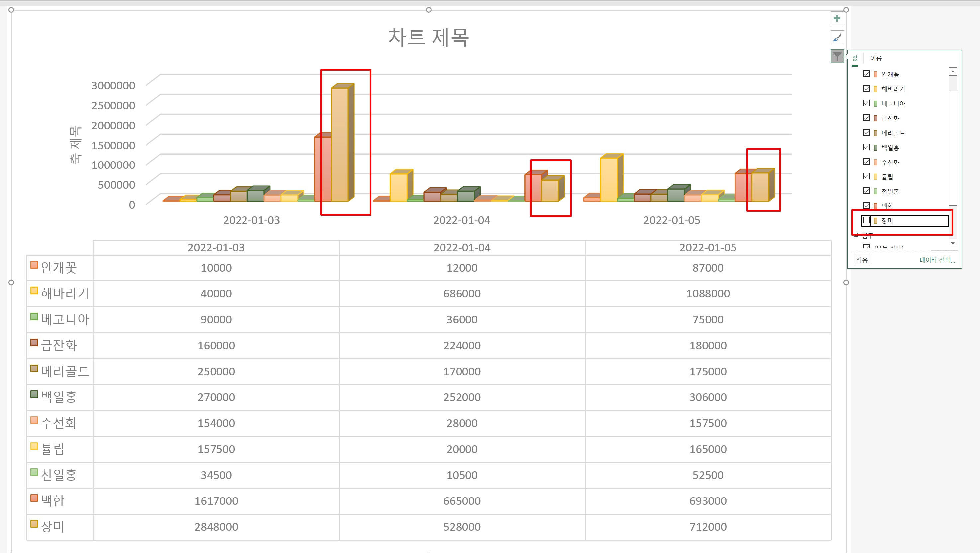Click the 안개꽃 series icon in filter list
This screenshot has width=980, height=553.
[875, 74]
